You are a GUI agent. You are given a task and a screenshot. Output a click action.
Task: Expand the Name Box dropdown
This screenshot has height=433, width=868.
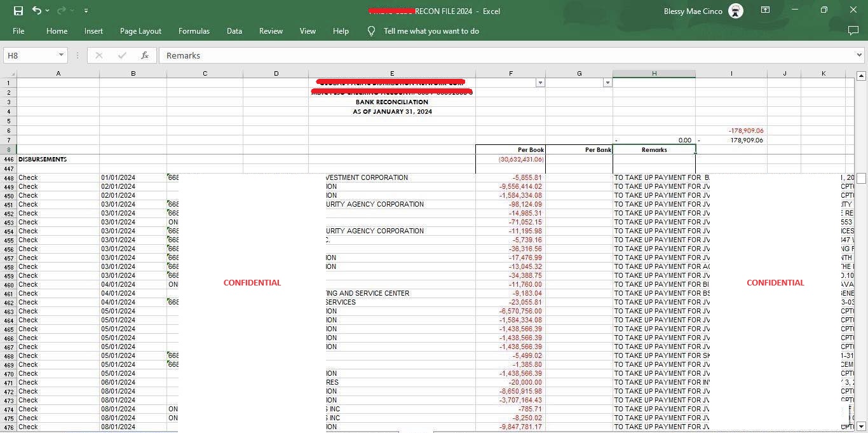coord(61,55)
